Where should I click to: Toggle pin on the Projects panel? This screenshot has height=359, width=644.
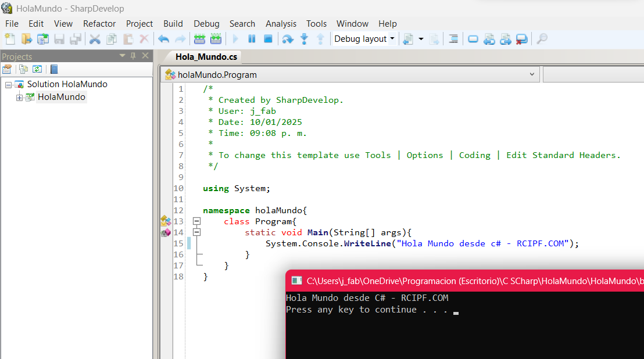click(133, 56)
